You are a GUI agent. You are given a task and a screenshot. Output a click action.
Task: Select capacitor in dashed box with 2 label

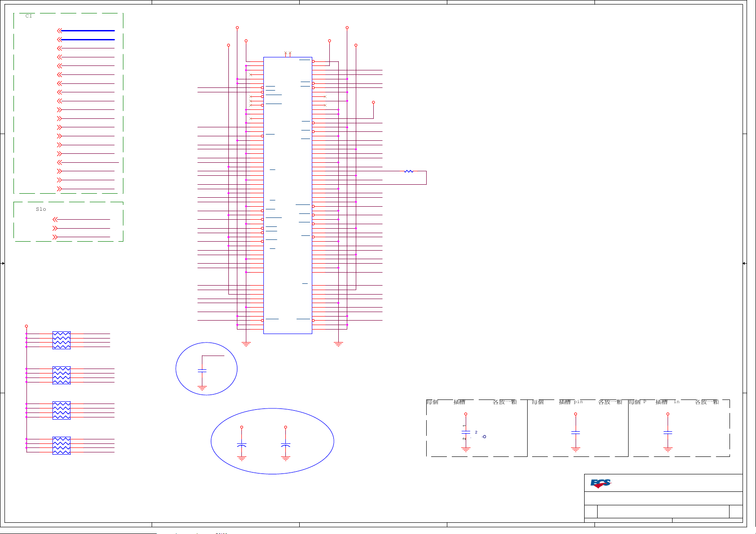[x=466, y=433]
